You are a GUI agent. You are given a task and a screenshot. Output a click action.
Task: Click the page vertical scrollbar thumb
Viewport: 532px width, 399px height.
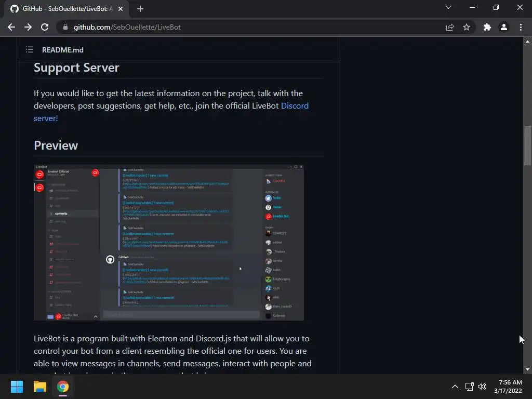pos(527,146)
